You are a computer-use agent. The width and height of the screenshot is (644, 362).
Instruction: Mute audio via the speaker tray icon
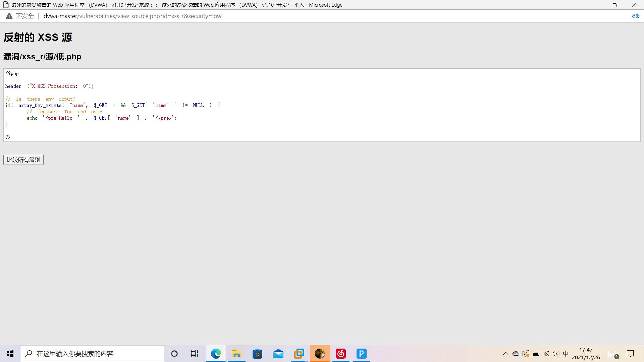(556, 354)
